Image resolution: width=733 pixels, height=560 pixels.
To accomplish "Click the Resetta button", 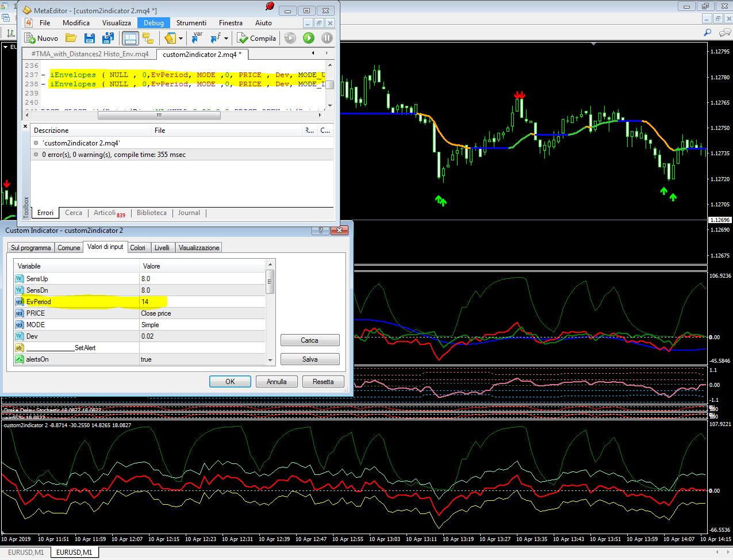I will (323, 382).
